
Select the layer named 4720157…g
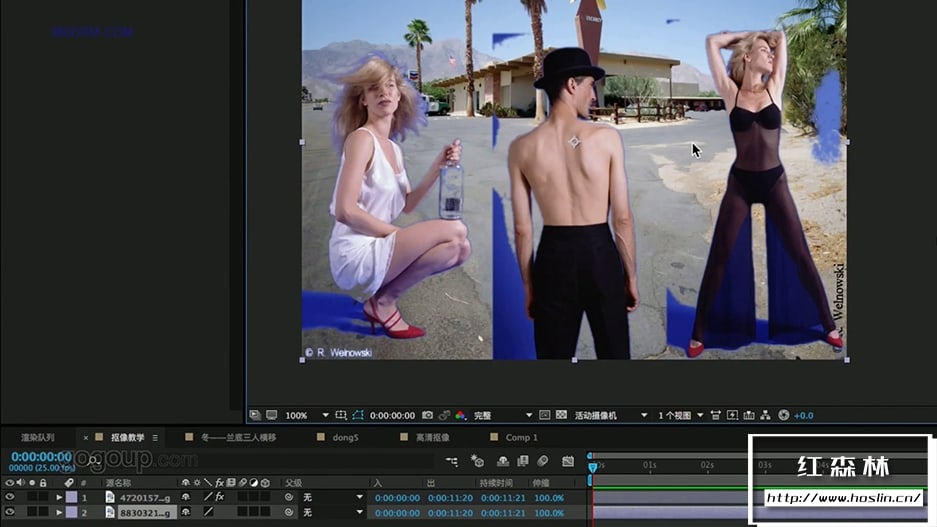click(x=145, y=497)
